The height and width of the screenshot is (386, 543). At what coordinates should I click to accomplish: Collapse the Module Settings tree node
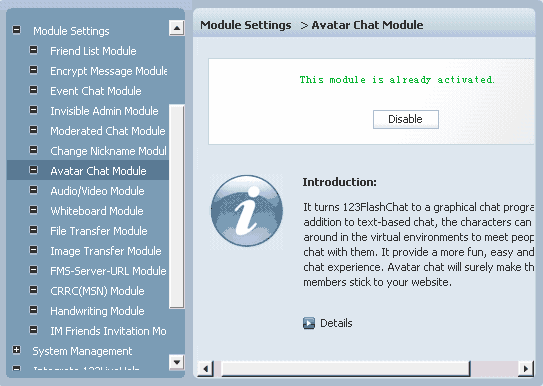point(16,30)
